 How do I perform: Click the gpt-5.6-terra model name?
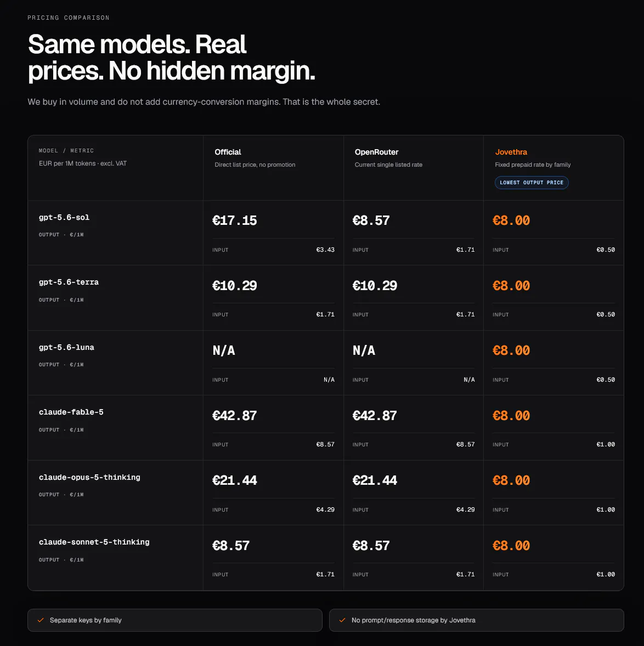(69, 282)
